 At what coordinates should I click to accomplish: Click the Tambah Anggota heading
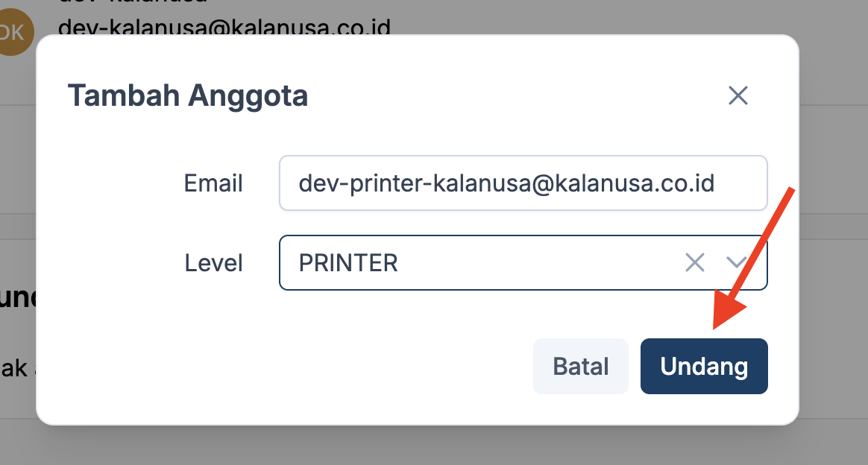(188, 96)
